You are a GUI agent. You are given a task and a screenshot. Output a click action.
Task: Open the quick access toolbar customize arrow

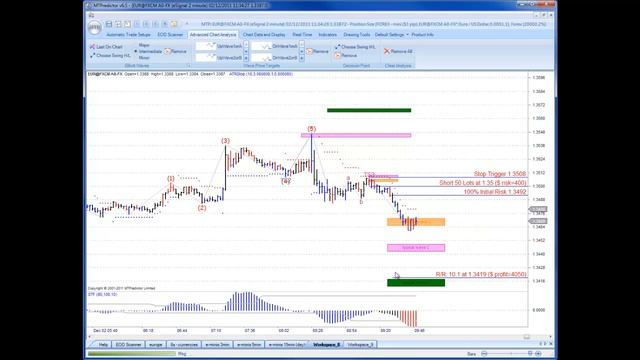[187, 24]
